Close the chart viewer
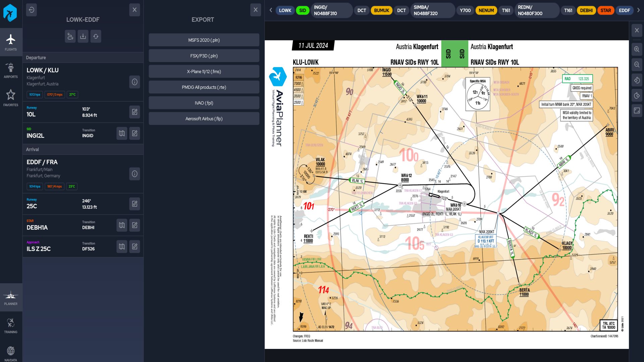Screen dimensions: 644x362 point(637,31)
